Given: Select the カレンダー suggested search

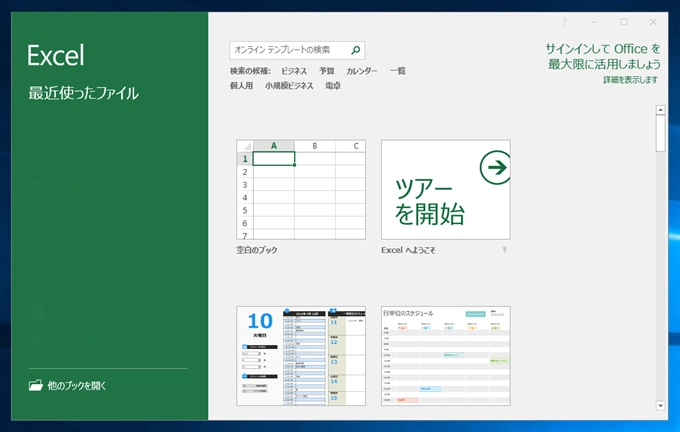Looking at the screenshot, I should [362, 71].
